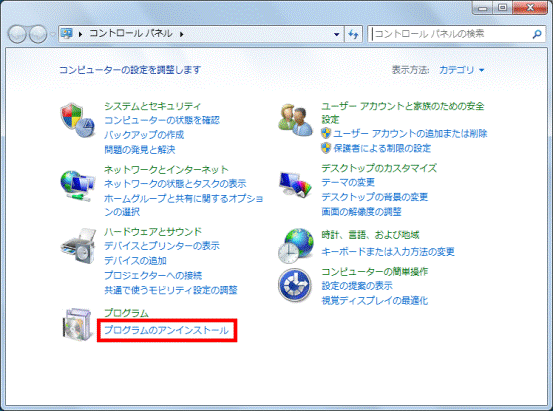This screenshot has height=411, width=553.
Task: Open the System and Security shield icon
Action: pyautogui.click(x=78, y=120)
